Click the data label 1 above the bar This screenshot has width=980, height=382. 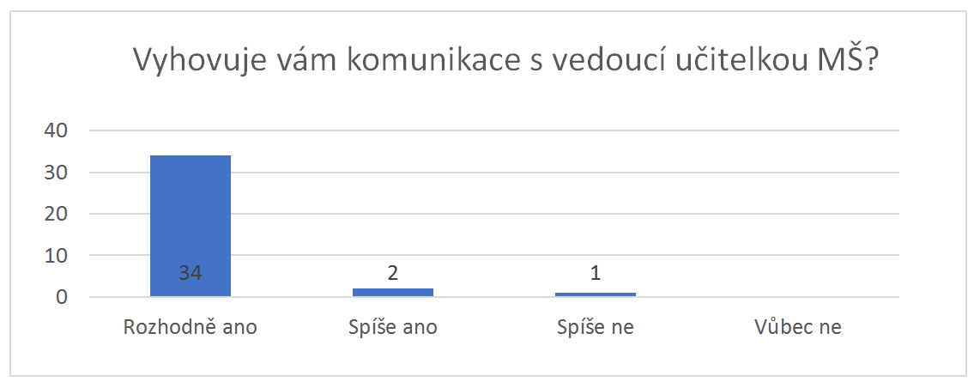coord(596,274)
